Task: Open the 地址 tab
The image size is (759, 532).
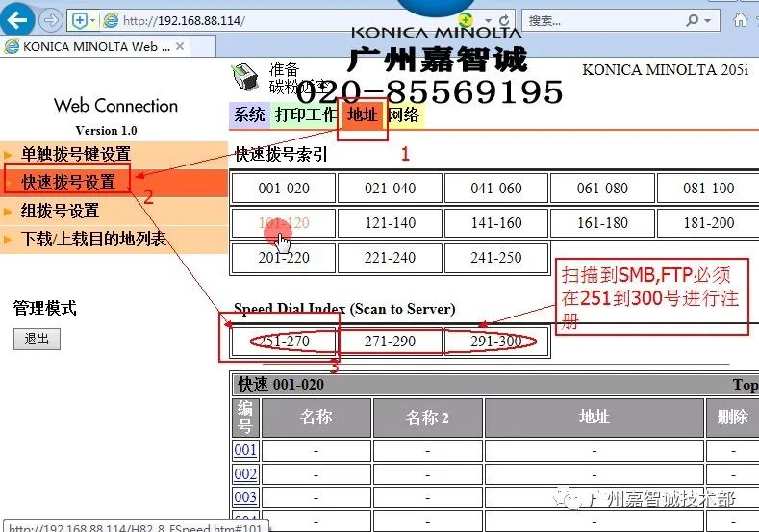Action: [362, 115]
